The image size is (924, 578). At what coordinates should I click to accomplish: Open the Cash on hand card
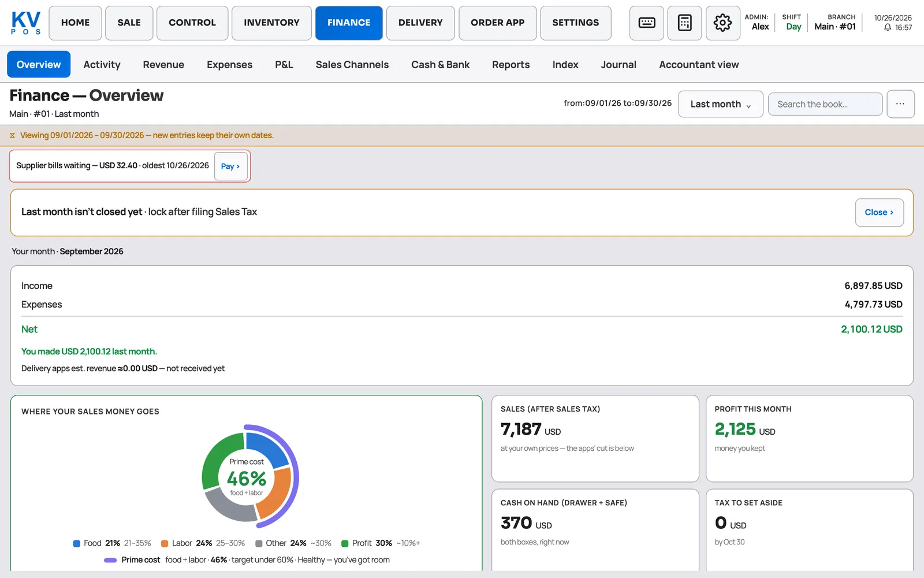(595, 531)
